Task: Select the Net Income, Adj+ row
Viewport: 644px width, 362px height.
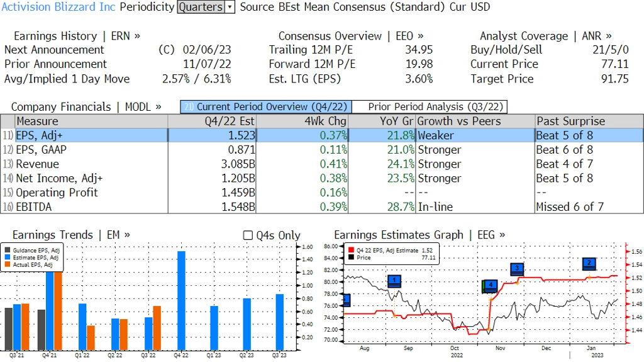Action: (322, 178)
